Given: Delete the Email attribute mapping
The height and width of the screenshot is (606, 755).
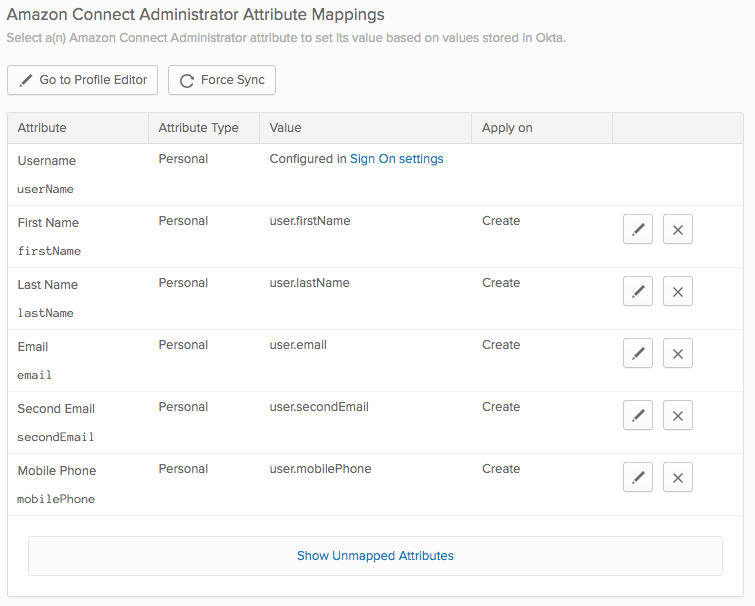Looking at the screenshot, I should tap(677, 353).
